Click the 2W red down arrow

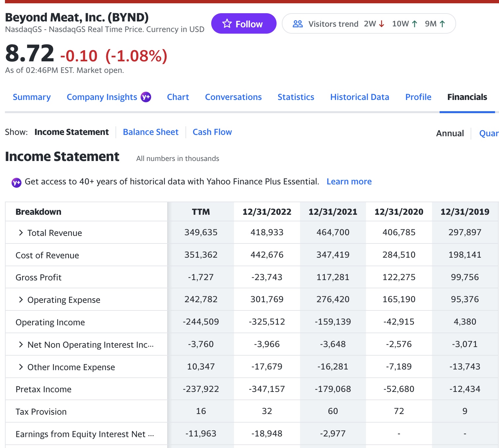pos(382,24)
